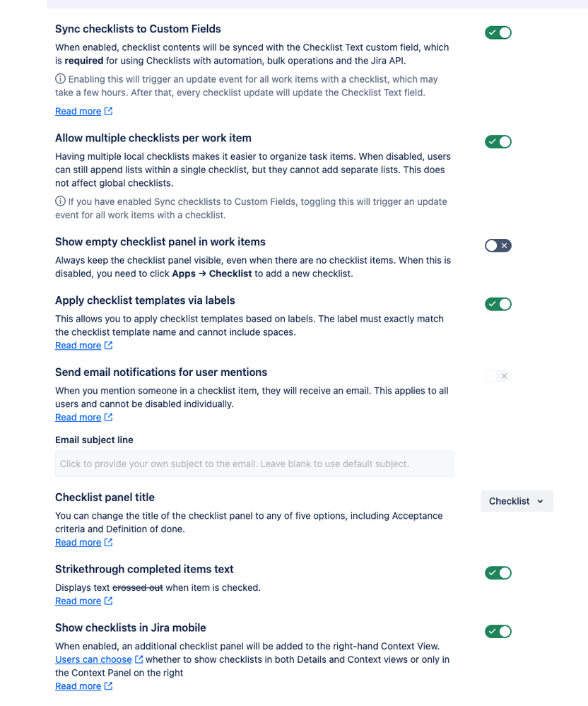Open Read more link under Sync checklists

78,111
